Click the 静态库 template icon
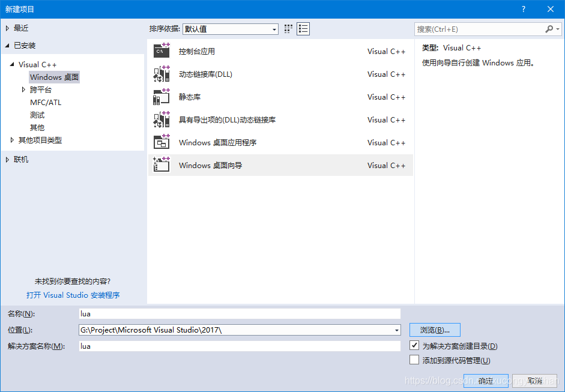This screenshot has height=392, width=565. pos(162,97)
